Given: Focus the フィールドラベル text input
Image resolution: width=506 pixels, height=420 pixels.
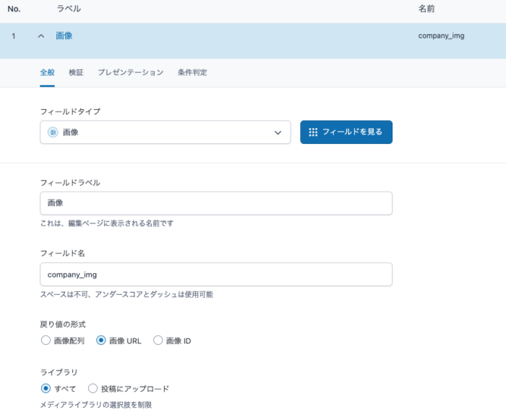Looking at the screenshot, I should [216, 203].
